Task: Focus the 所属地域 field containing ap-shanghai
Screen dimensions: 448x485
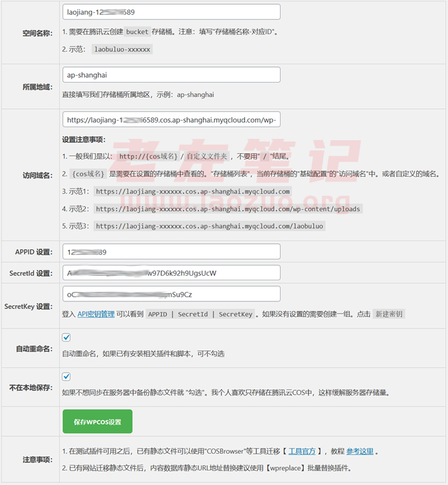Action: click(171, 75)
